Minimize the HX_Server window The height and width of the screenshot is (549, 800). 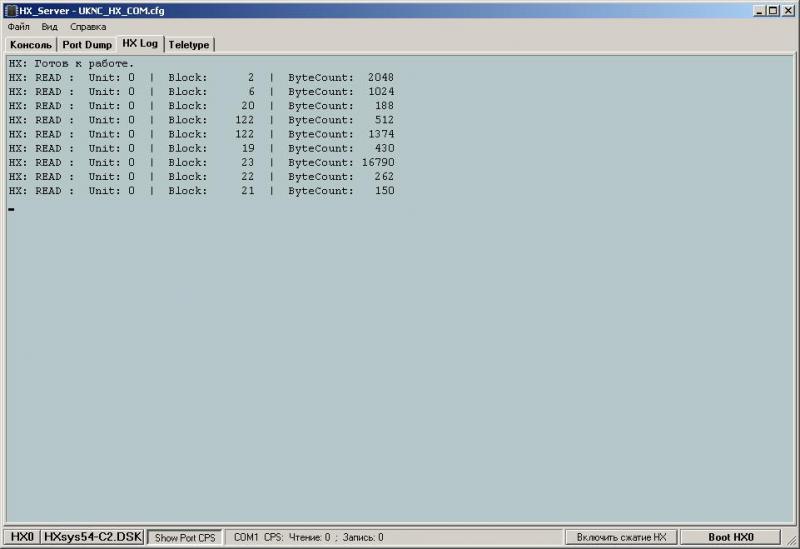tap(760, 10)
